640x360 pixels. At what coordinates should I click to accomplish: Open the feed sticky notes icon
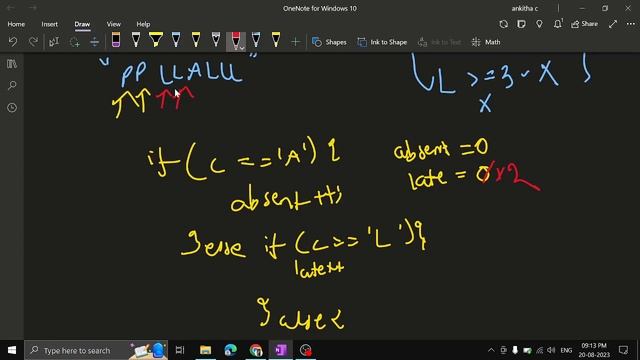click(521, 24)
